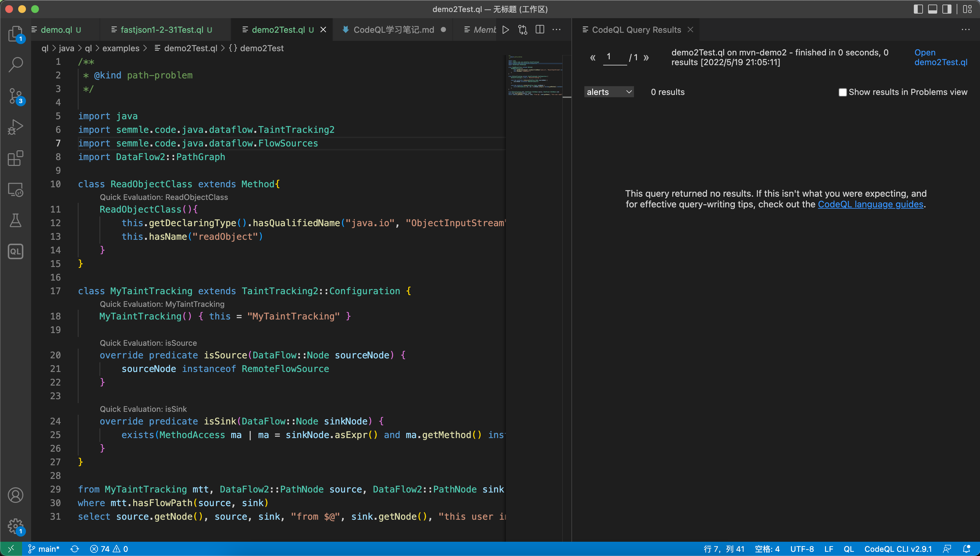Open the CodeQL (QL) sidebar view
This screenshot has width=980, height=556.
point(16,252)
